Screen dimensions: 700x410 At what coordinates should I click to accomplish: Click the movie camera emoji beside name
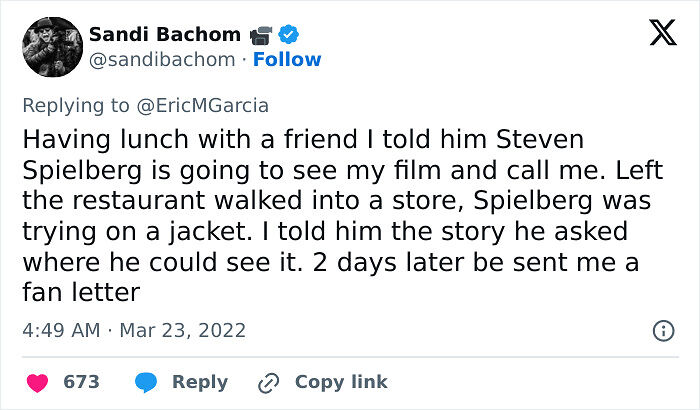(x=260, y=35)
